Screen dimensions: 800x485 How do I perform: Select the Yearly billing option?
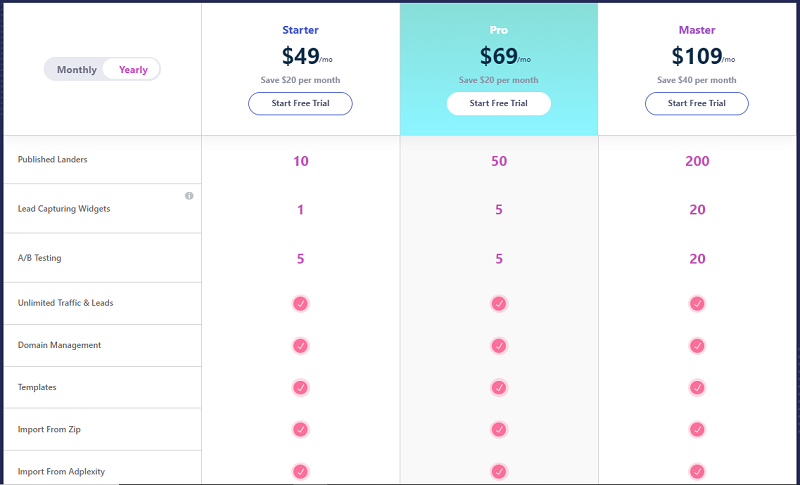tap(133, 70)
